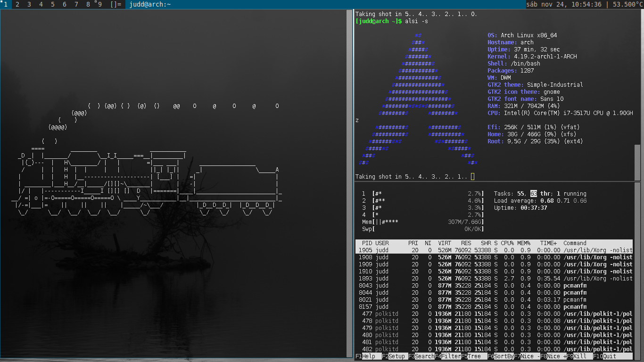The width and height of the screenshot is (644, 362).
Task: Select the active workspace tag 1
Action: tap(5, 5)
